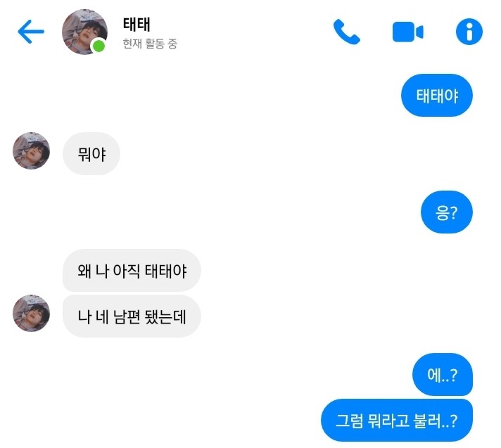Select the gray 뭐야 message bubble
501x448 pixels.
tap(91, 153)
